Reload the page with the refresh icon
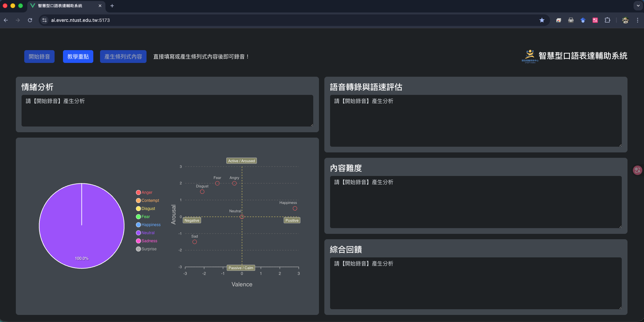The width and height of the screenshot is (644, 322). click(30, 20)
